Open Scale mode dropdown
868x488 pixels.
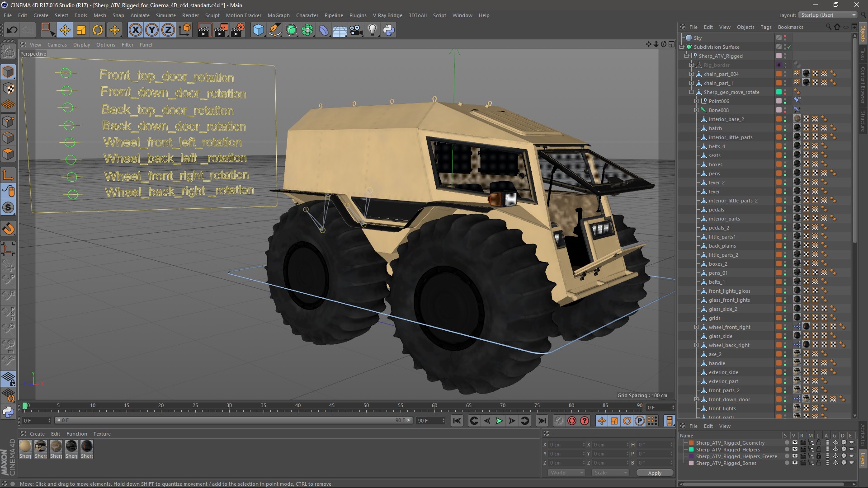click(x=610, y=473)
